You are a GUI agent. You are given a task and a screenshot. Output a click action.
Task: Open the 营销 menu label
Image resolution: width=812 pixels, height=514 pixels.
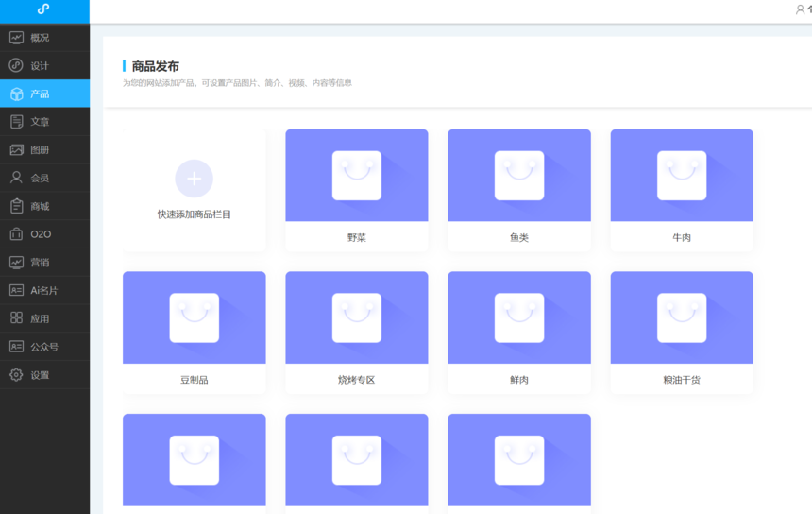40,262
